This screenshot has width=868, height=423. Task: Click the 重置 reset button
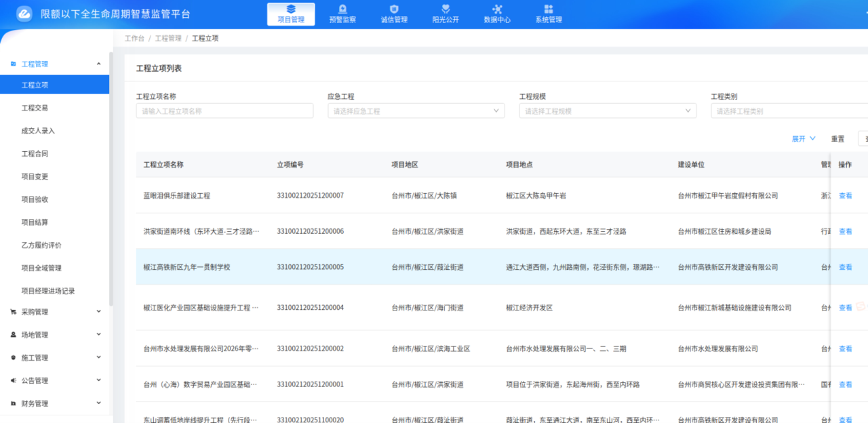837,138
